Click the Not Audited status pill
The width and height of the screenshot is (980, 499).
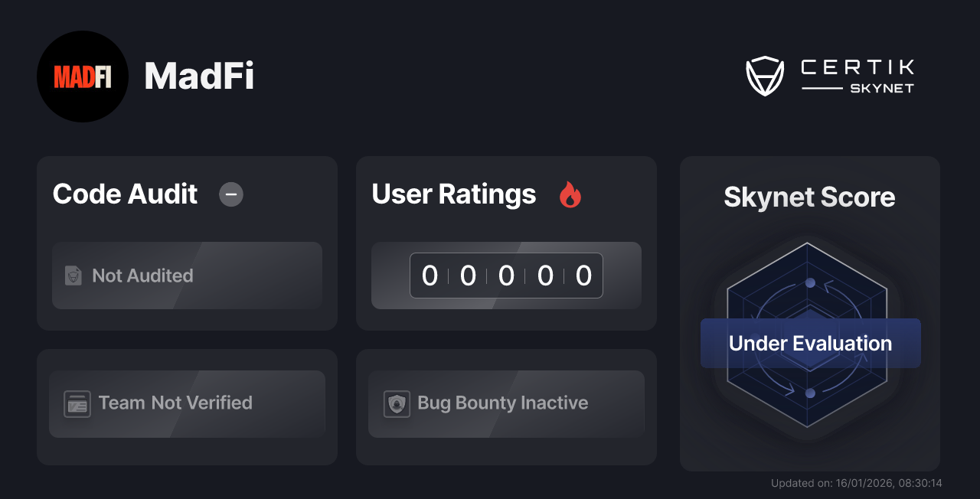pos(187,276)
